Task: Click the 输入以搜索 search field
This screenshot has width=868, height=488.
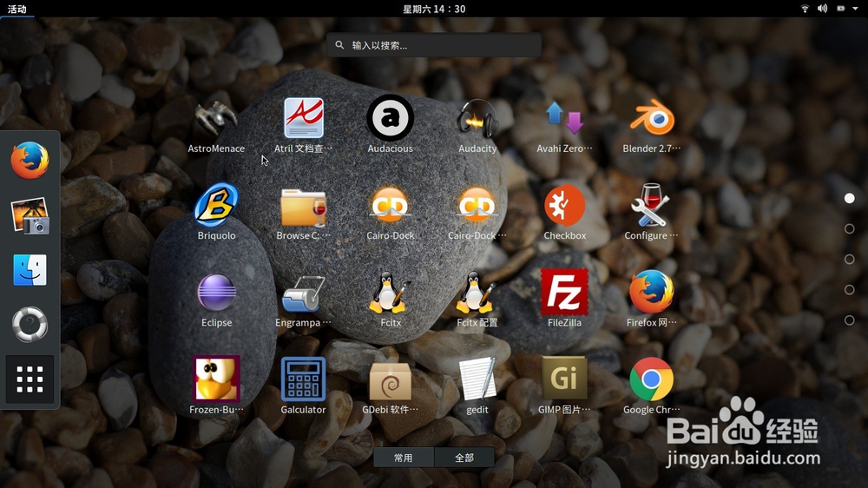Action: 434,45
